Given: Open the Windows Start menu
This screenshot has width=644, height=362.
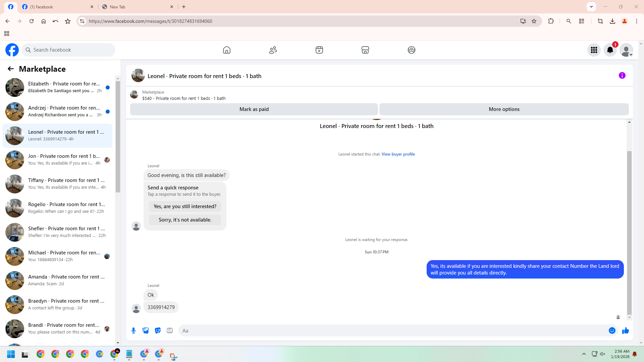Looking at the screenshot, I should [x=11, y=354].
